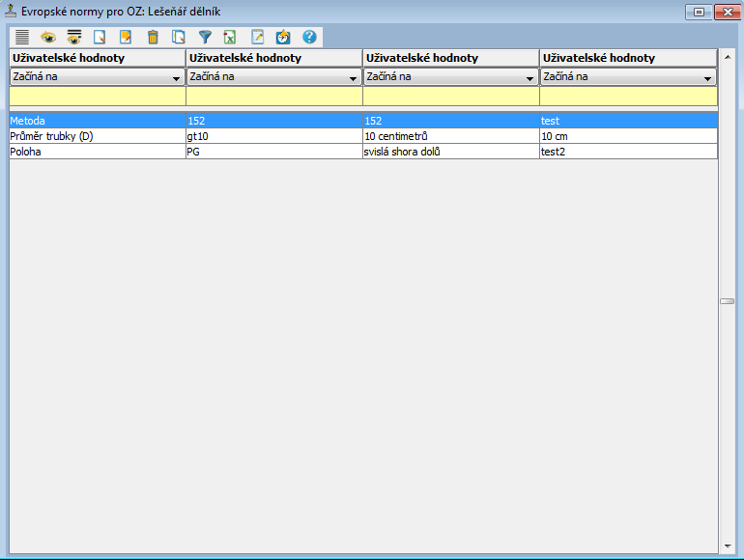Export to Excel via the green icon
The width and height of the screenshot is (744, 560).
pos(230,38)
